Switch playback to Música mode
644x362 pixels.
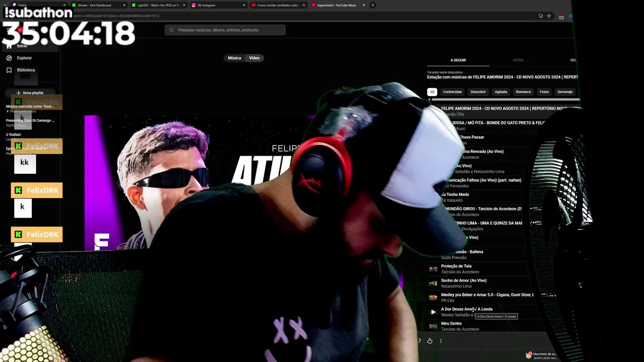pos(234,58)
